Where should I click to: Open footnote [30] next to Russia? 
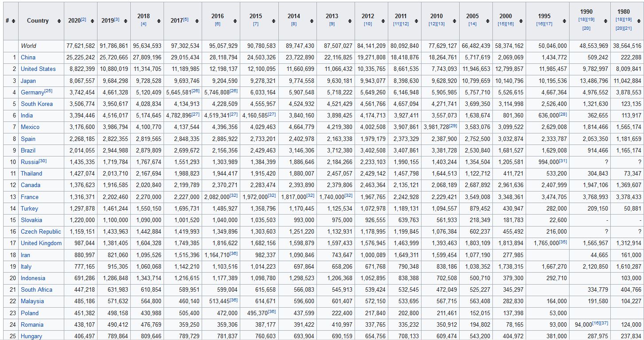[x=43, y=160]
